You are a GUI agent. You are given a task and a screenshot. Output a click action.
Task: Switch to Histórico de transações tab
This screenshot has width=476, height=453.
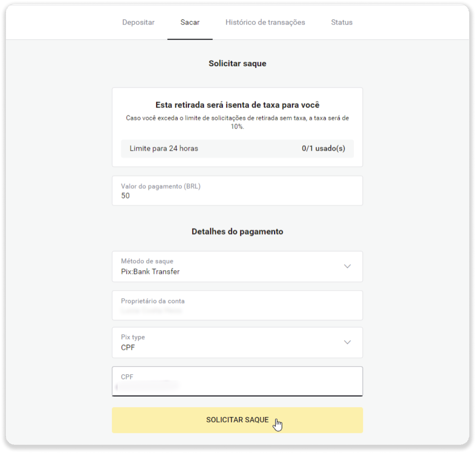(x=265, y=22)
